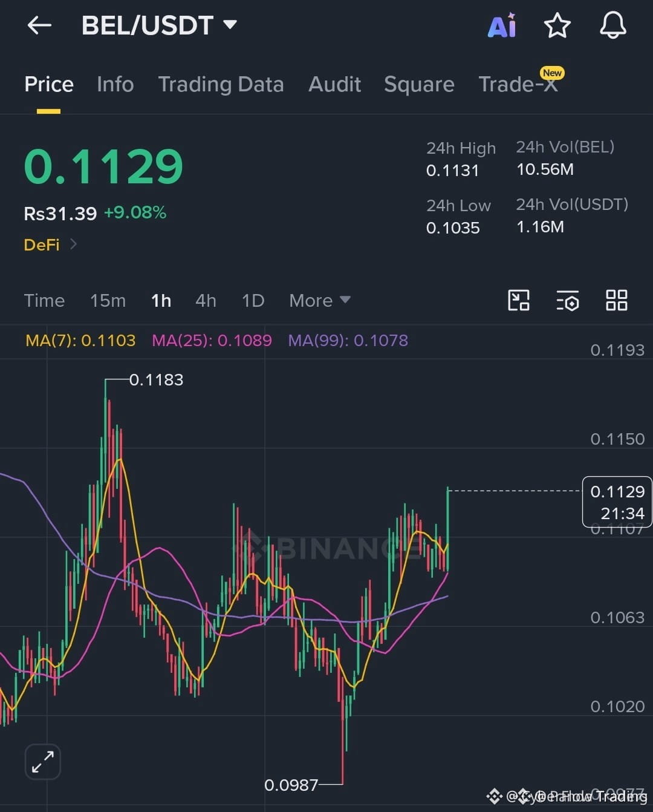
Task: Open the Square tab
Action: click(419, 84)
